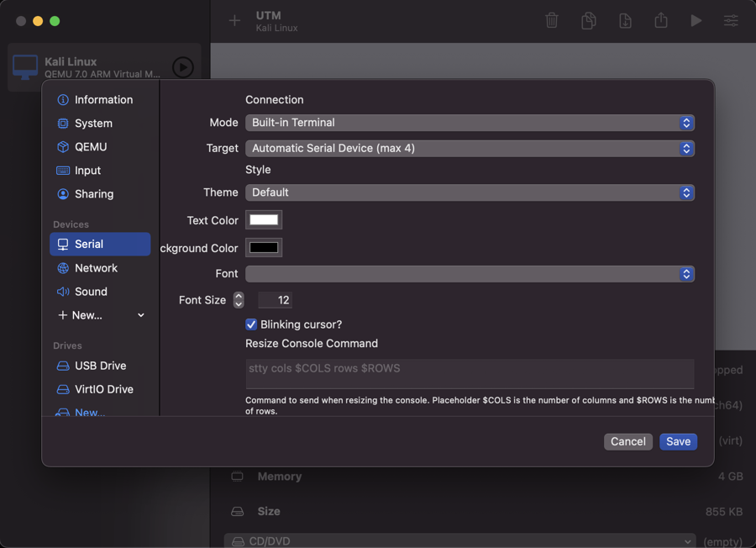Click the plus icon to add VM
The width and height of the screenshot is (756, 548).
coord(234,21)
